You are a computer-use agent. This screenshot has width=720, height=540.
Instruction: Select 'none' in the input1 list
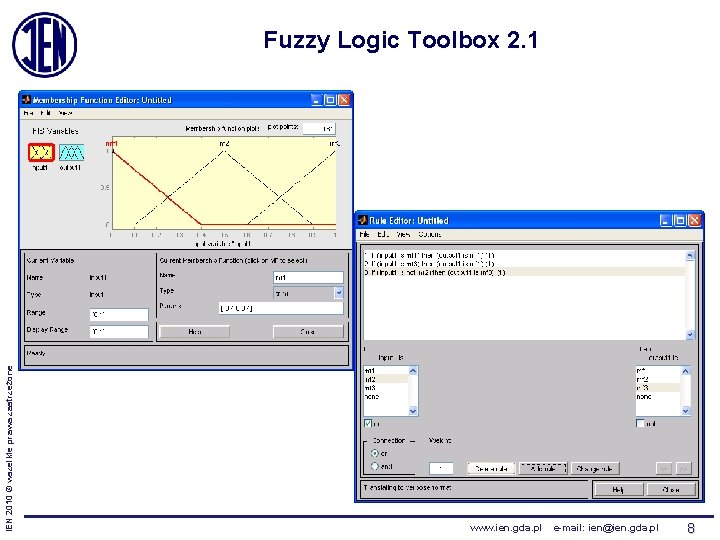386,397
